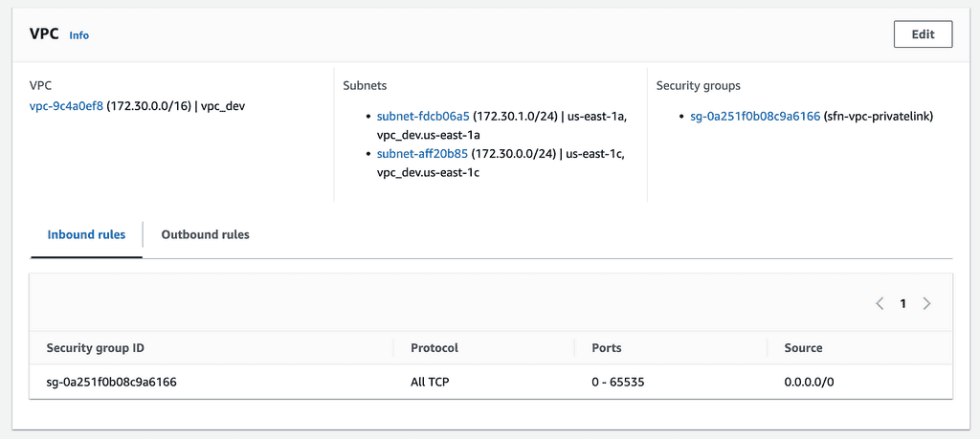Screen dimensions: 980x439
Task: Open subnet-fdcb06a5 subnet link
Action: (x=423, y=116)
